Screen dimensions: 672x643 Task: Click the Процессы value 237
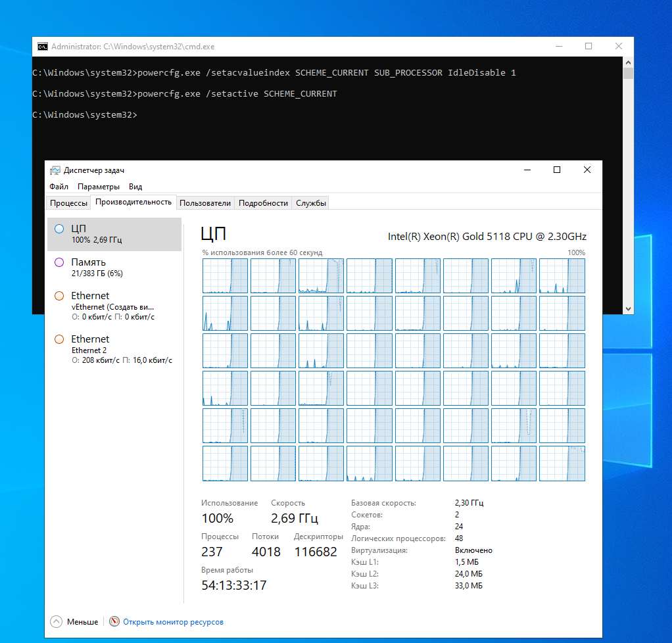212,552
